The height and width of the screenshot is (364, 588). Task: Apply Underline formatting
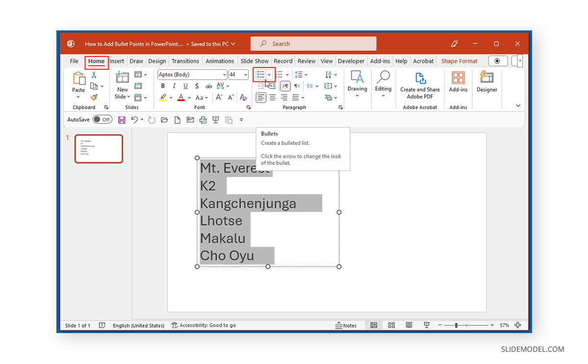186,86
